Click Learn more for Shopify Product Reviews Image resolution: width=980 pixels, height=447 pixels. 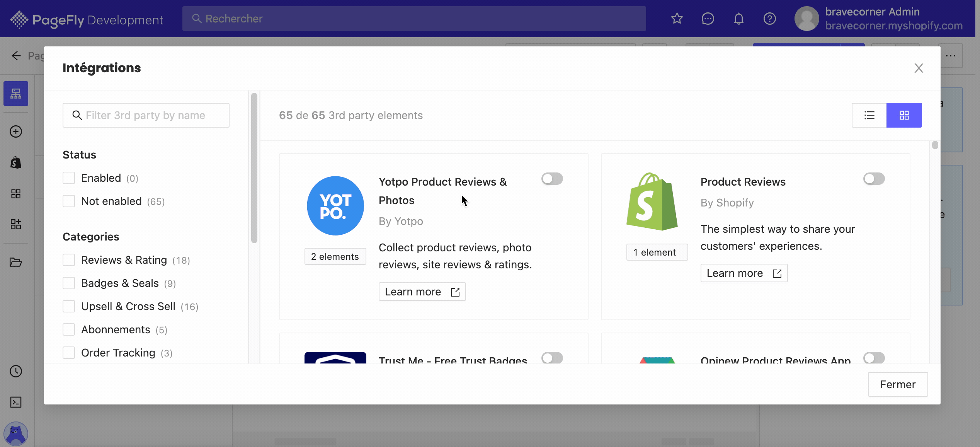(x=744, y=273)
